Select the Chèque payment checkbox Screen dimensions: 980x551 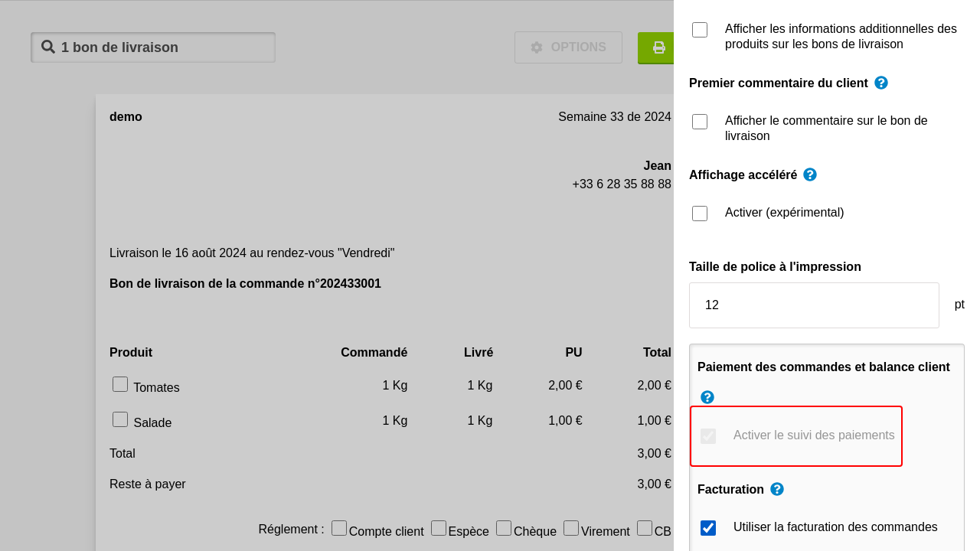point(504,528)
